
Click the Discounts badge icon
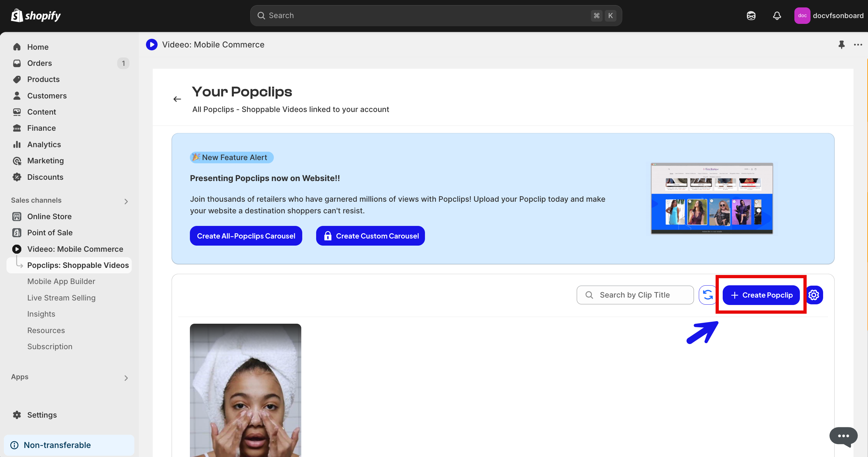[x=17, y=177]
